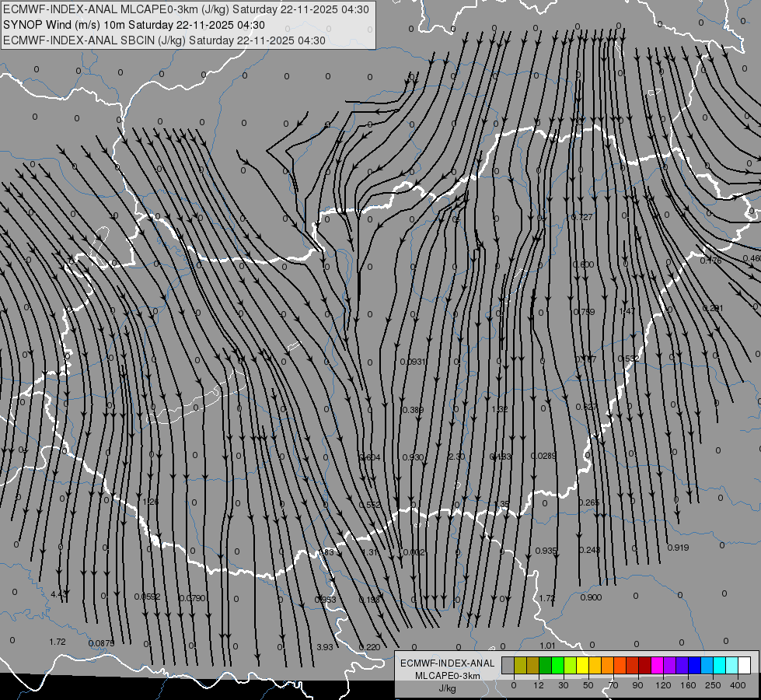Viewport: 761px width, 700px height.
Task: Click the dark red legend swatch near 90
Action: 644,665
